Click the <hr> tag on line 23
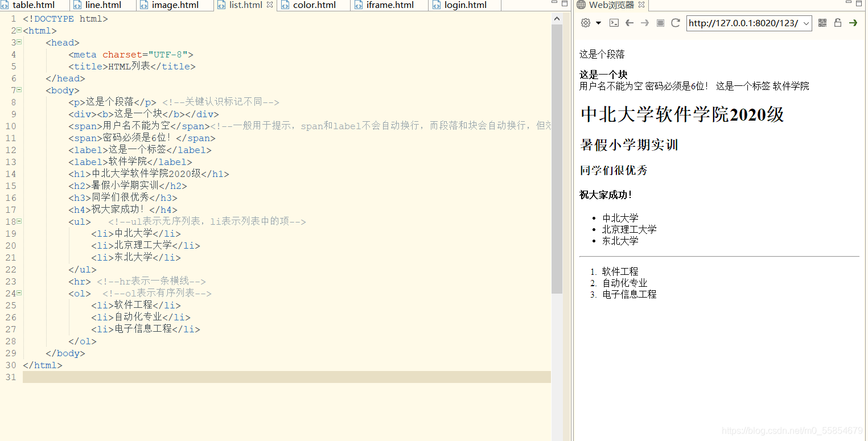 coord(80,281)
